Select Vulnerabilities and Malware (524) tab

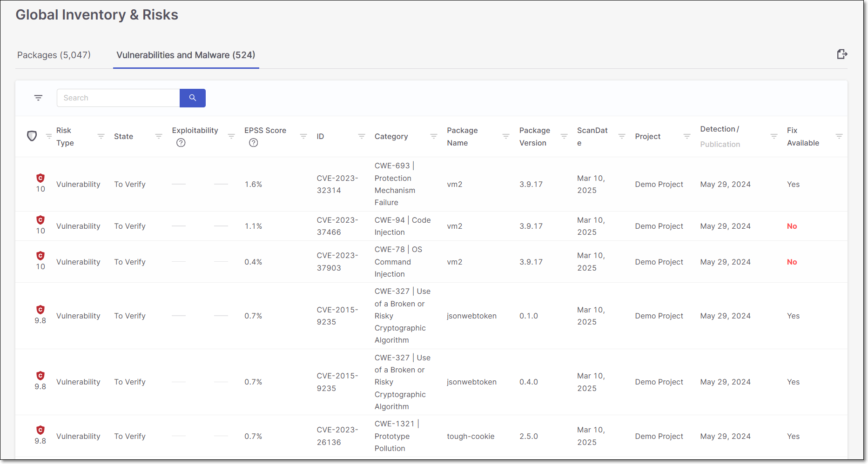coord(186,55)
